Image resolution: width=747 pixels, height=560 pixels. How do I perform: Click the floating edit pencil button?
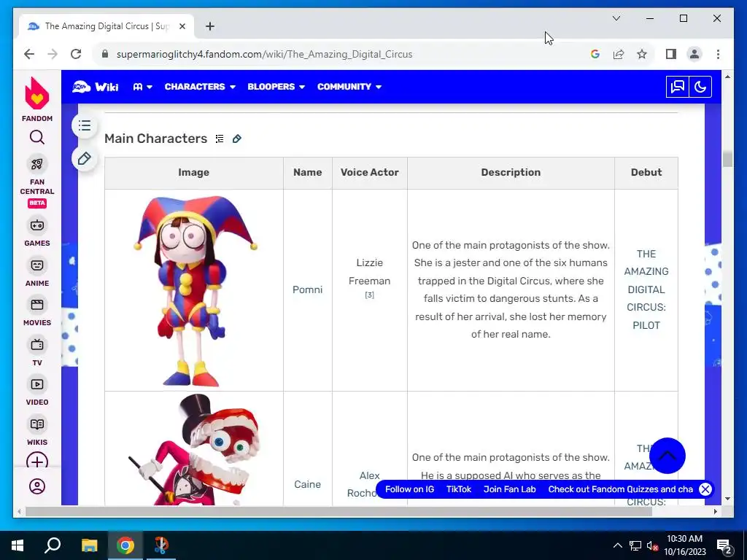(x=85, y=158)
